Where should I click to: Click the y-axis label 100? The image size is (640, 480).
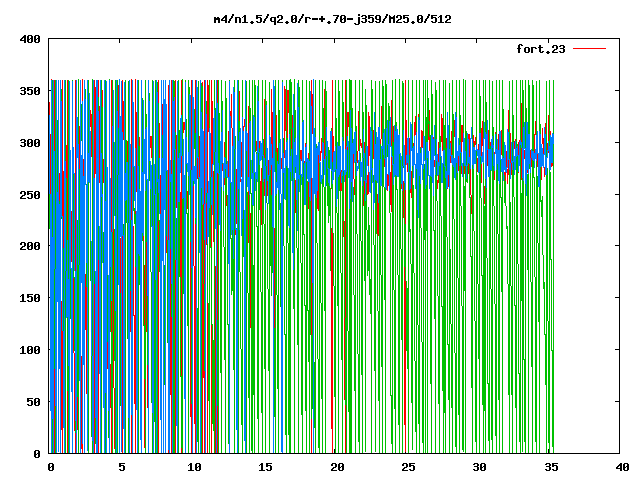[x=30, y=350]
